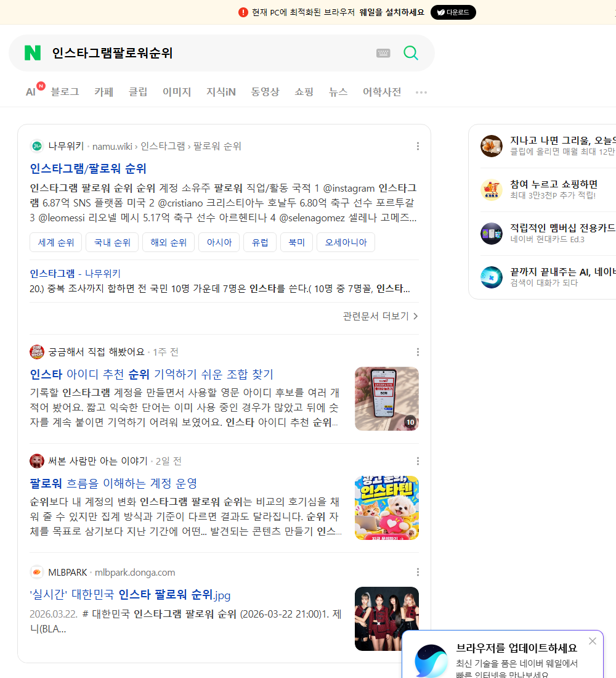Click the red warning icon in the top banner
This screenshot has height=678, width=616.
click(x=243, y=12)
